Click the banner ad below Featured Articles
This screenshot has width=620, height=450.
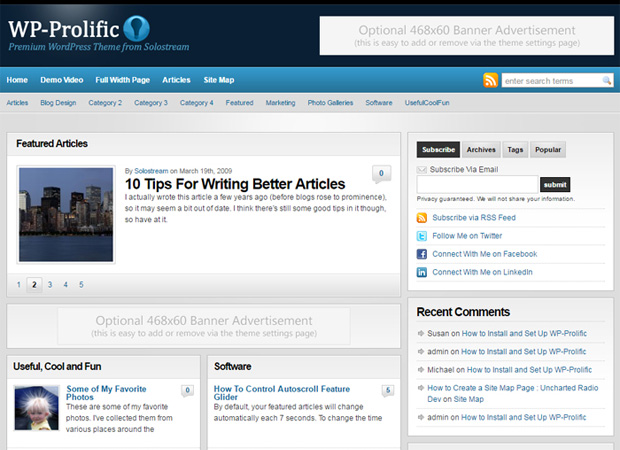click(x=204, y=327)
